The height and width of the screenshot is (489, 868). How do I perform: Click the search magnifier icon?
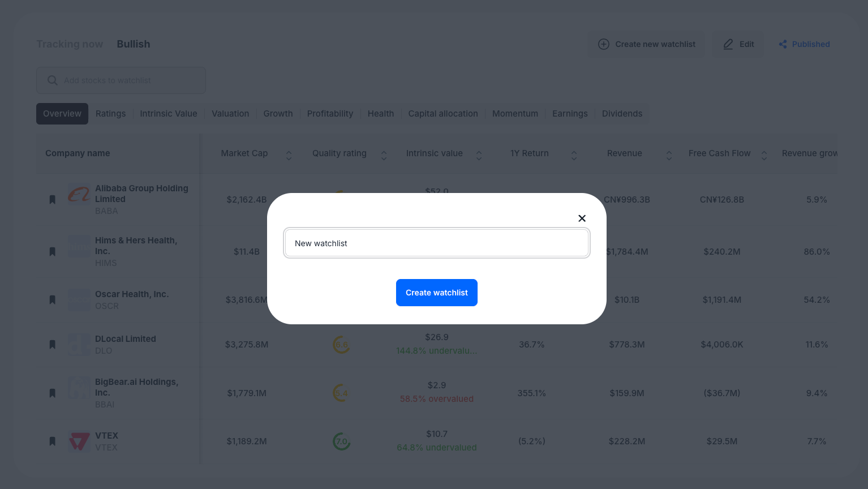tap(53, 80)
